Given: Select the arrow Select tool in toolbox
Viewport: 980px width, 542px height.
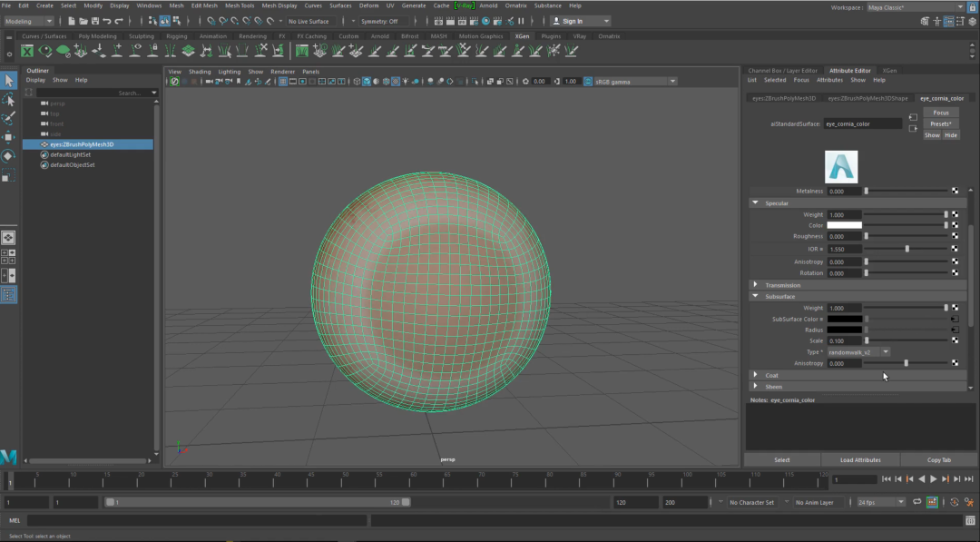Looking at the screenshot, I should [x=9, y=81].
